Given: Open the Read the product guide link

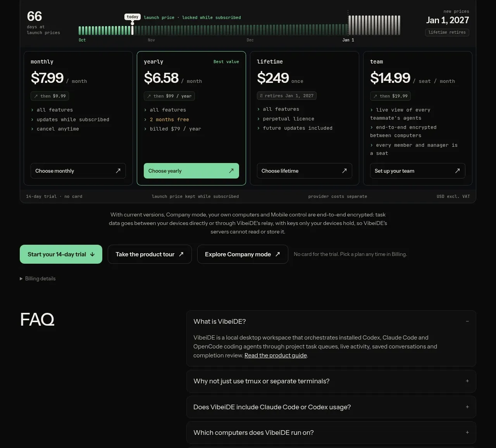Looking at the screenshot, I should click(276, 355).
